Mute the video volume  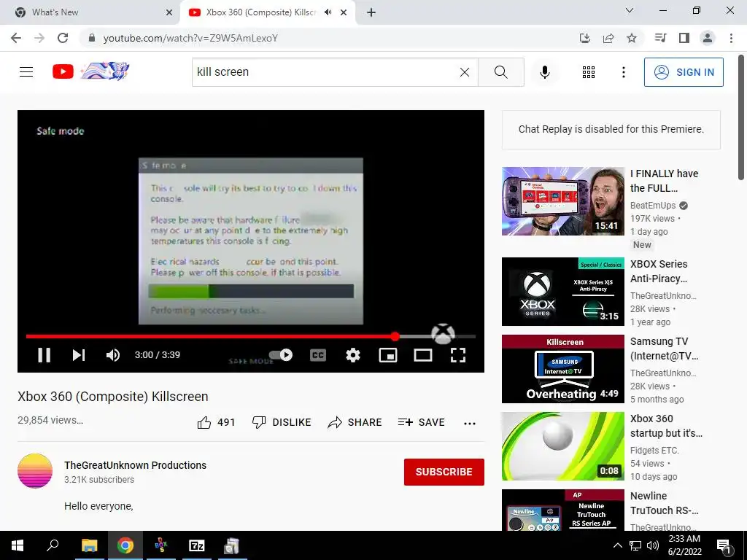[x=113, y=355]
